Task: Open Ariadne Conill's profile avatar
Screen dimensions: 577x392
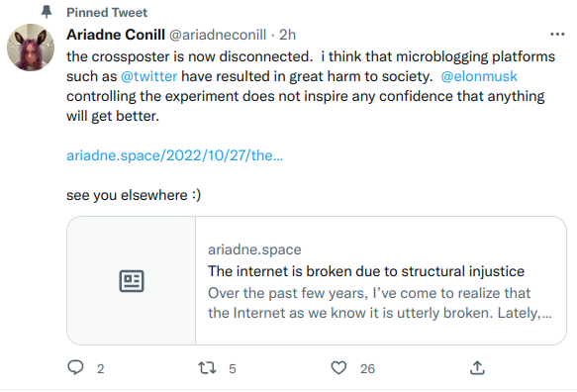Action: click(x=31, y=48)
